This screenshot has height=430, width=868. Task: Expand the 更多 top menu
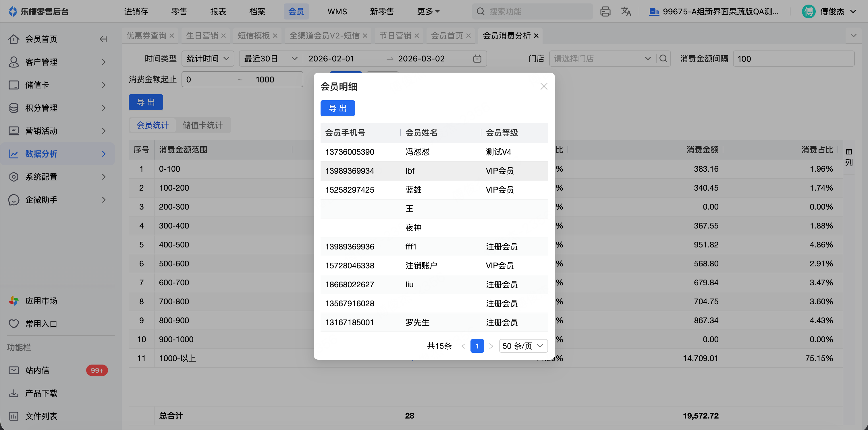[428, 12]
